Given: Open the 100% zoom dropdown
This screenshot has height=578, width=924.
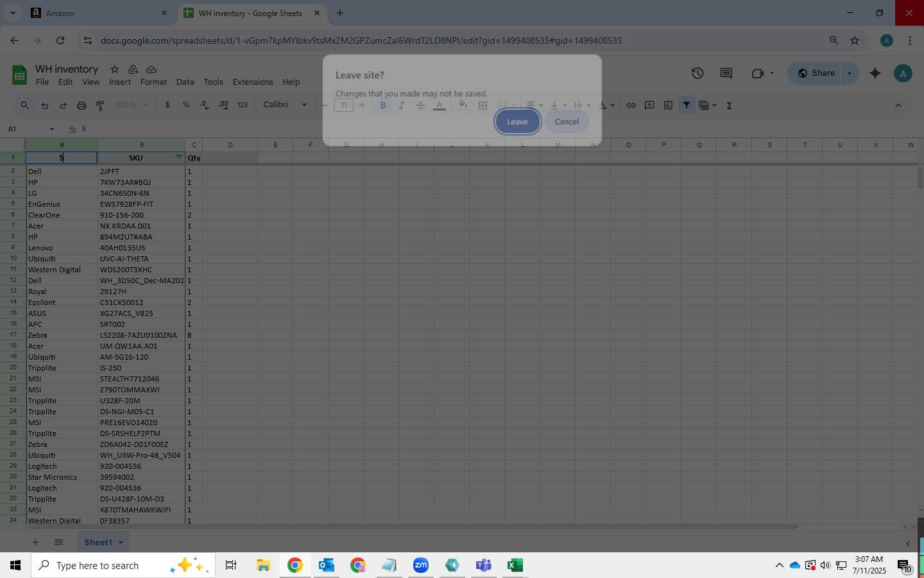Looking at the screenshot, I should pyautogui.click(x=132, y=105).
